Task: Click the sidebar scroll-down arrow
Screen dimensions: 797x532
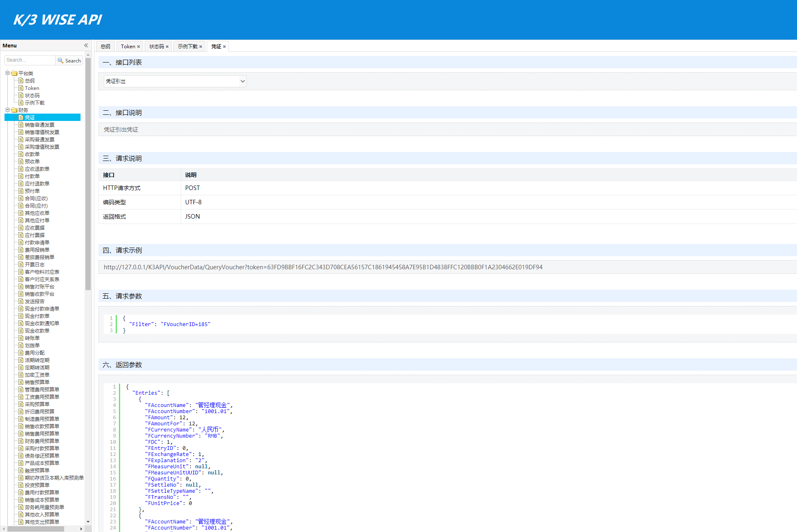Action: pyautogui.click(x=88, y=522)
